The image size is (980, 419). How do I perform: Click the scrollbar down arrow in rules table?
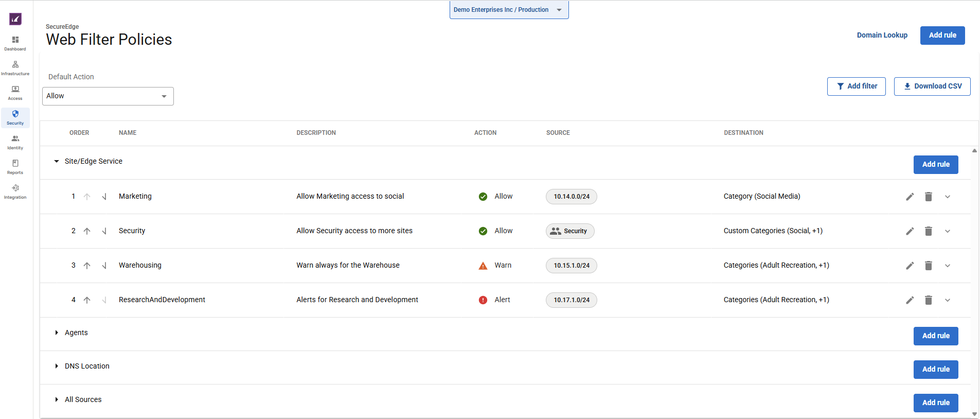tap(974, 414)
